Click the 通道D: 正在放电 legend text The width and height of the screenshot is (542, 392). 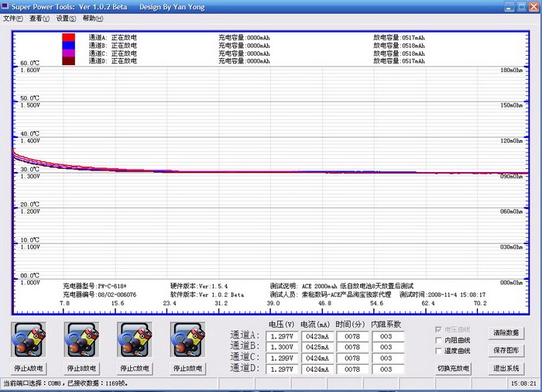(x=113, y=61)
